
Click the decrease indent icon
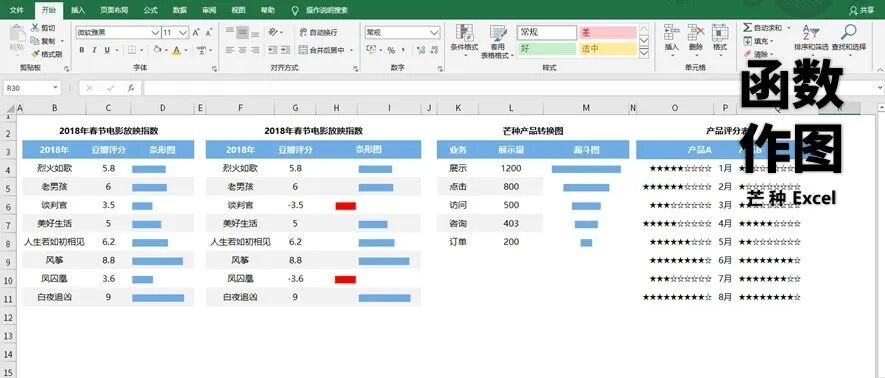tap(273, 50)
